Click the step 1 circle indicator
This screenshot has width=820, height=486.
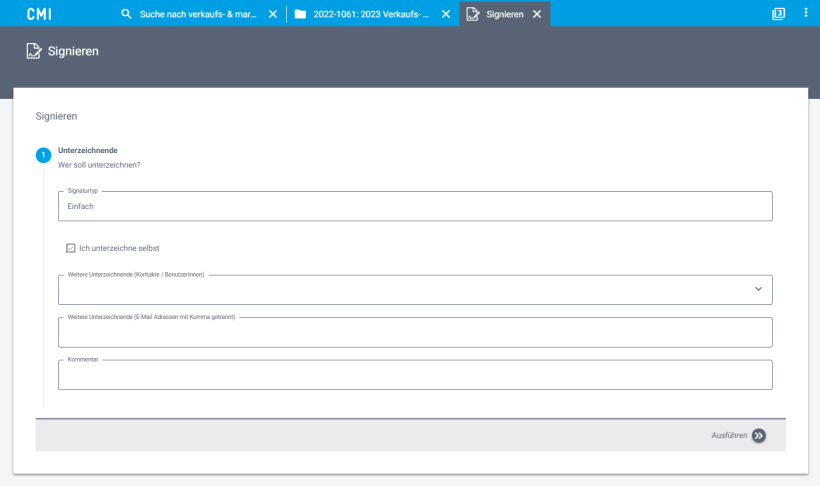coord(43,155)
